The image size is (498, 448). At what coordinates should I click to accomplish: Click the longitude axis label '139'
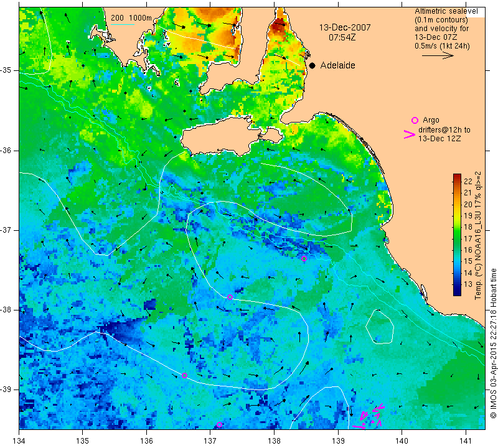pyautogui.click(x=338, y=441)
